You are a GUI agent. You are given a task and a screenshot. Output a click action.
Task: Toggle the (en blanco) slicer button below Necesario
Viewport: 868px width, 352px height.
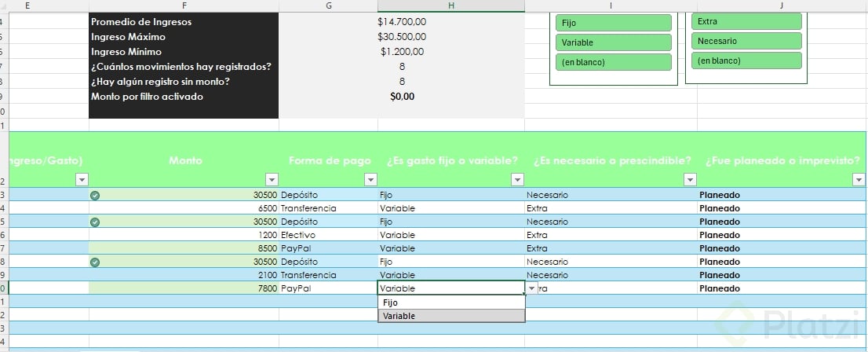coord(746,60)
